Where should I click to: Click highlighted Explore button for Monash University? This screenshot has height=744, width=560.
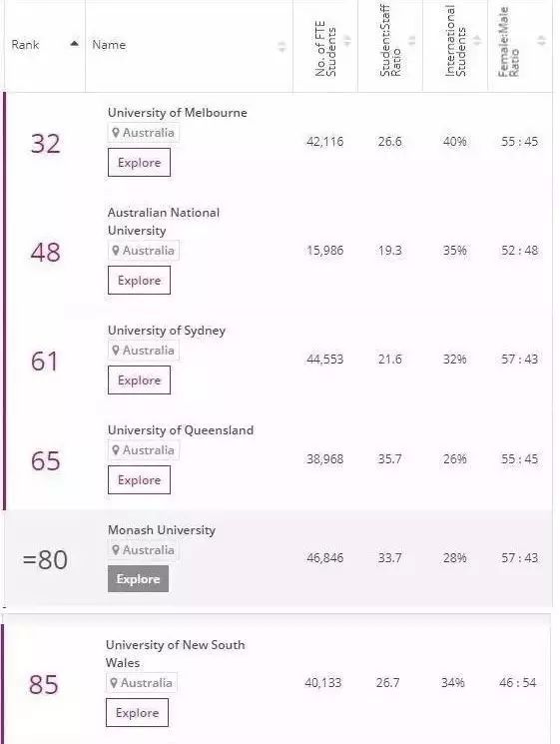[x=138, y=579]
